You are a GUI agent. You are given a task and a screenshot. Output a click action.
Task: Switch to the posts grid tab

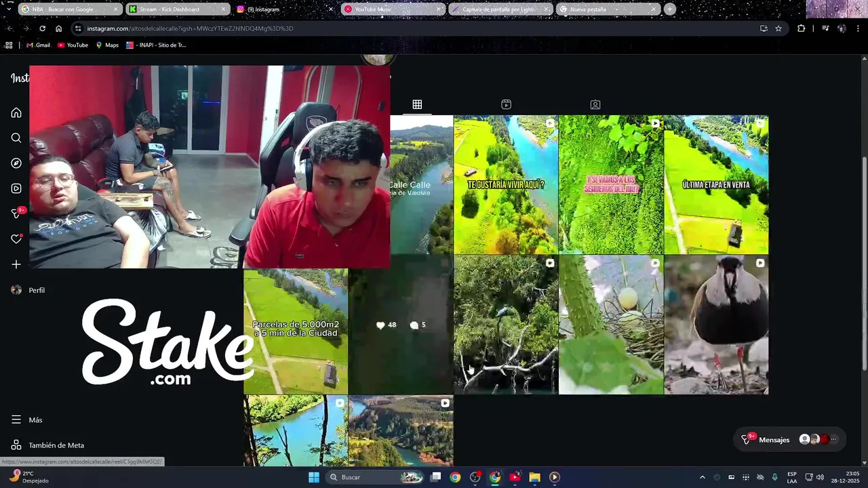[x=417, y=104]
